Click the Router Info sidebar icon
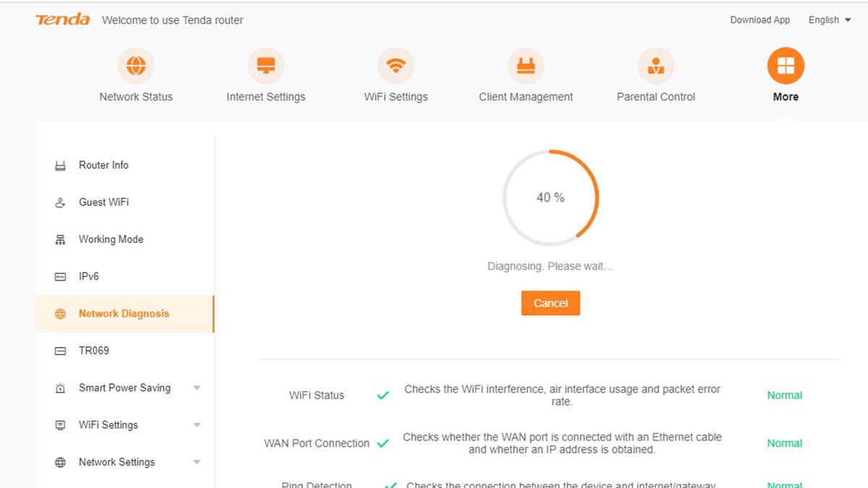This screenshot has width=868, height=488. pos(61,166)
